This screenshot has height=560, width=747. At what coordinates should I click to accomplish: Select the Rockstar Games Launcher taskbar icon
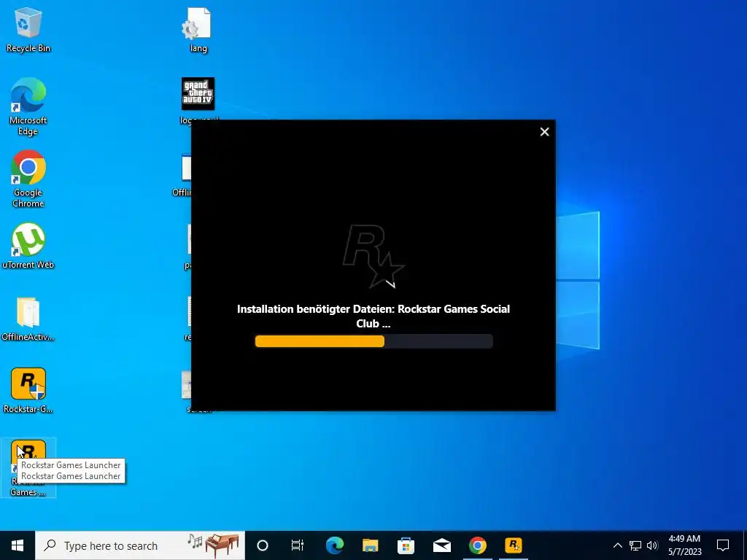coord(513,545)
